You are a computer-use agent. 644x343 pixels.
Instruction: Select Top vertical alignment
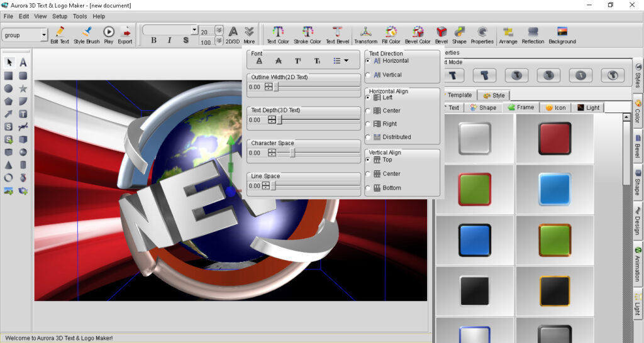tap(379, 160)
